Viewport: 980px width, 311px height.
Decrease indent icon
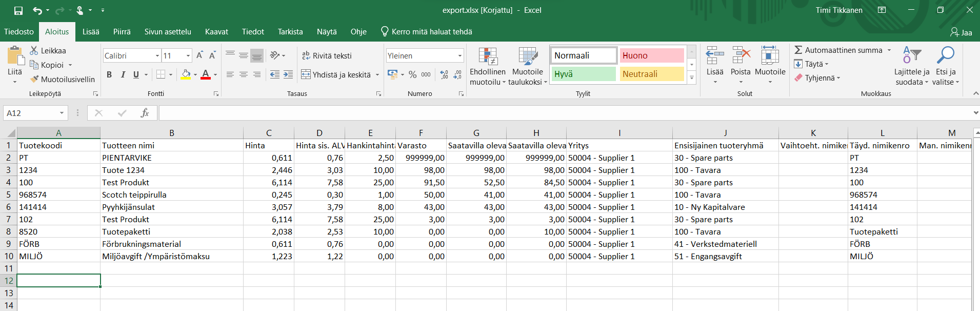[x=275, y=75]
